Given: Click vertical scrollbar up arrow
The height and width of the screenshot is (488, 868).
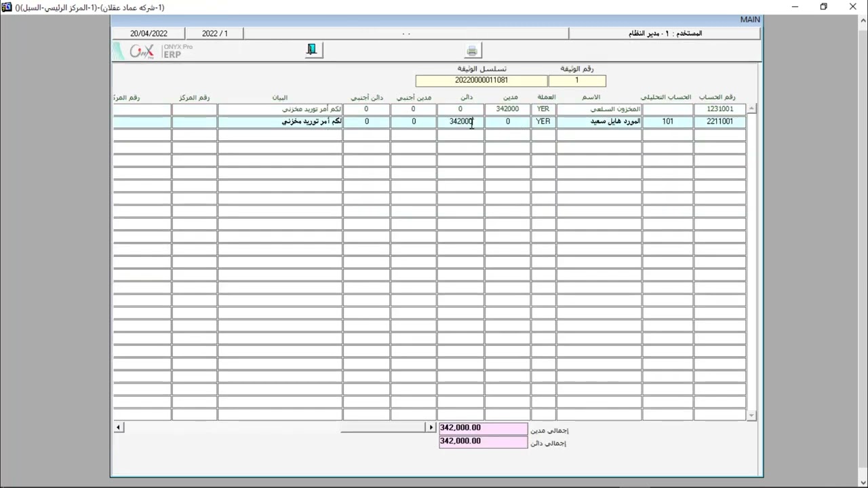Looking at the screenshot, I should coord(751,109).
